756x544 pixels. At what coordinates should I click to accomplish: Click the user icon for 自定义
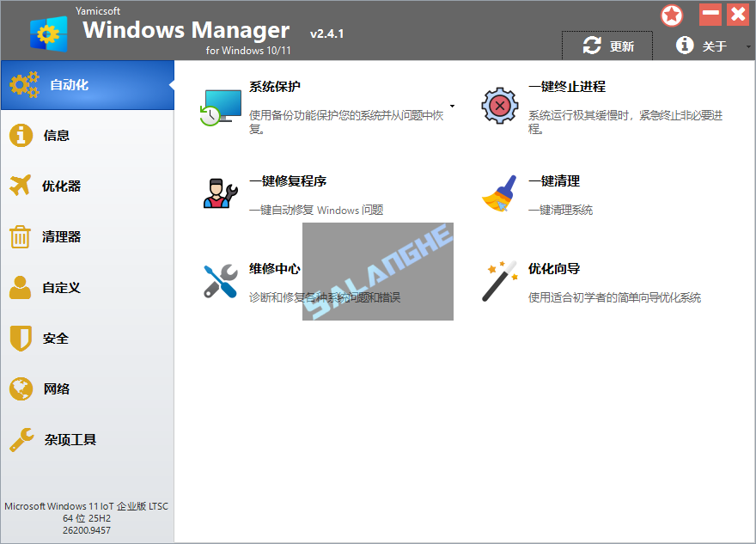click(x=20, y=287)
